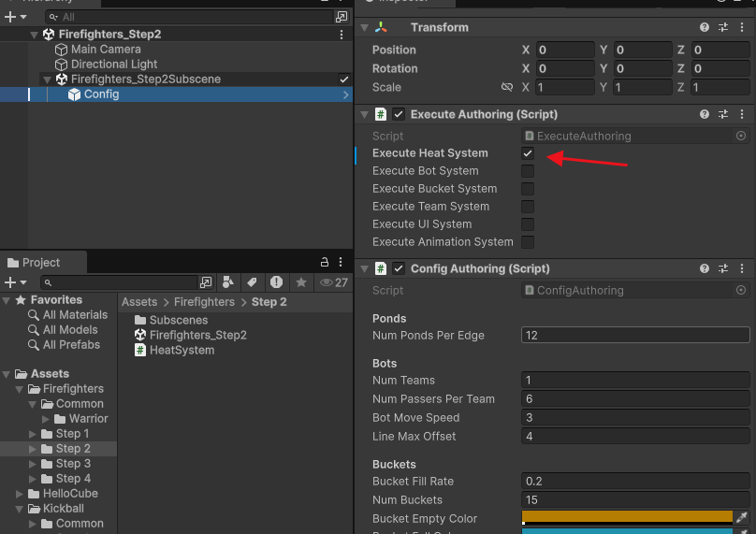Enable Execute Team System

coord(528,207)
